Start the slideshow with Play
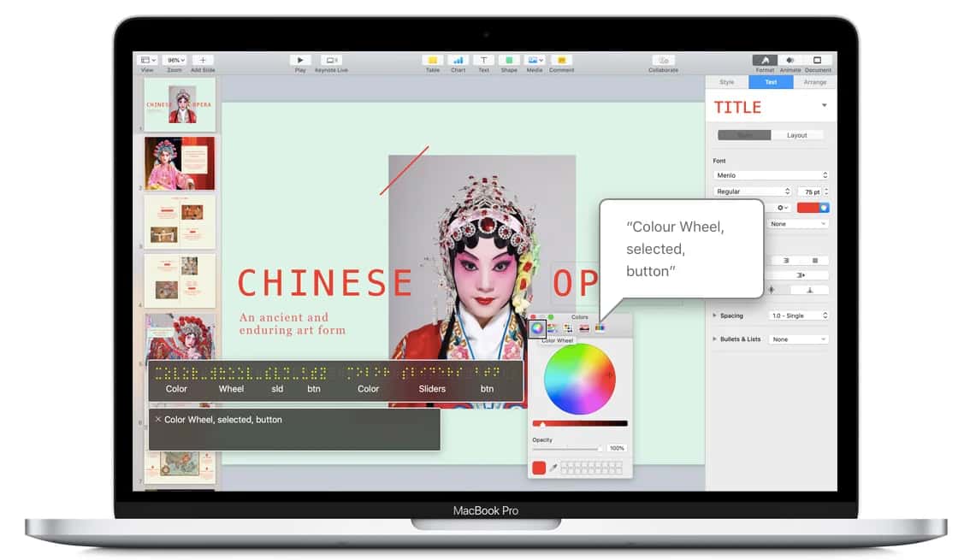Screen dimensions: 970x560 click(x=300, y=60)
